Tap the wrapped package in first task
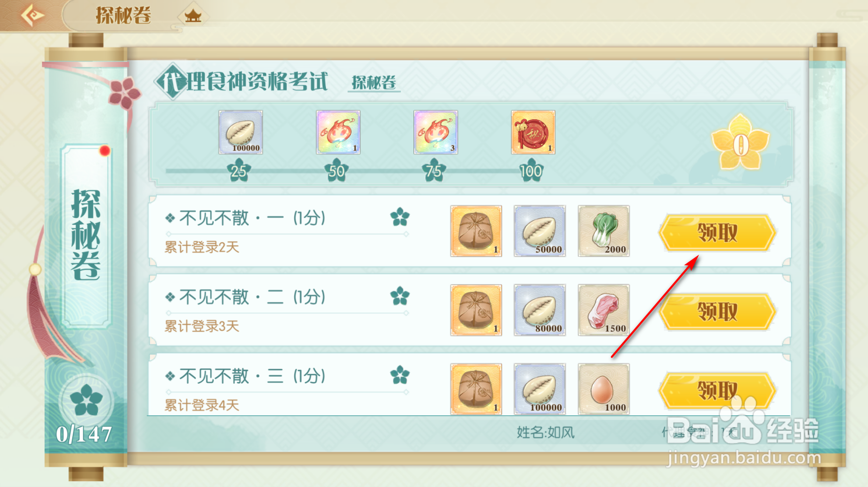The width and height of the screenshot is (868, 487). click(x=476, y=231)
